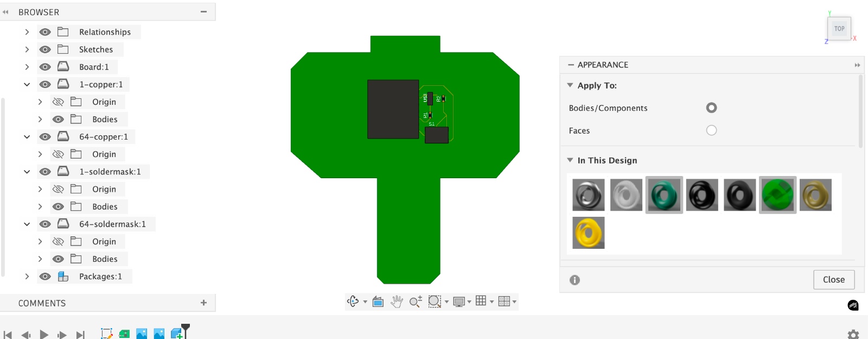
Task: Minimize the Browser using dash icon
Action: [x=204, y=11]
